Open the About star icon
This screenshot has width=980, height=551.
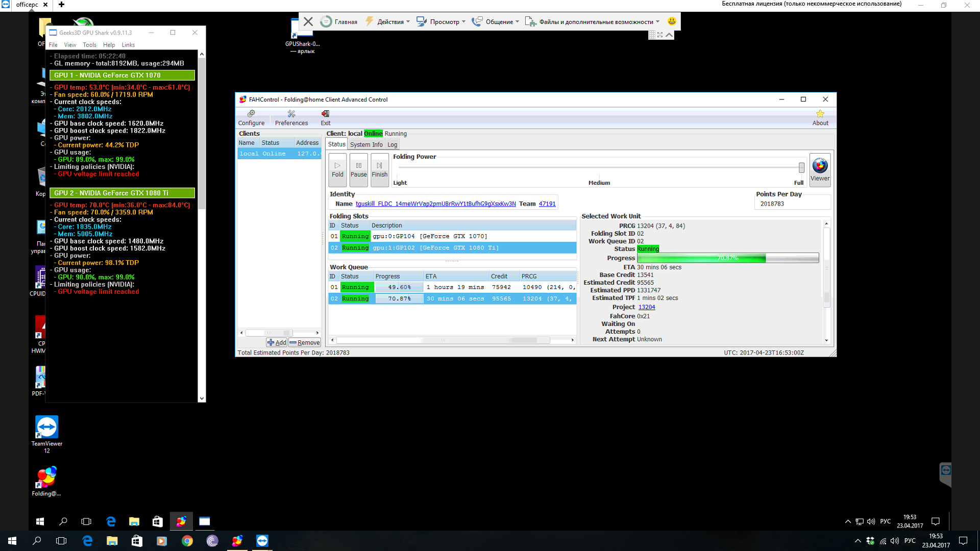click(x=820, y=114)
